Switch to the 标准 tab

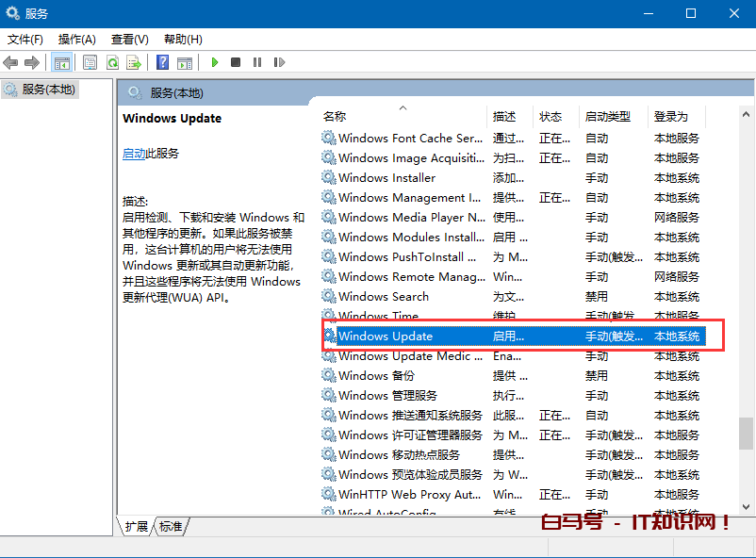[x=171, y=526]
